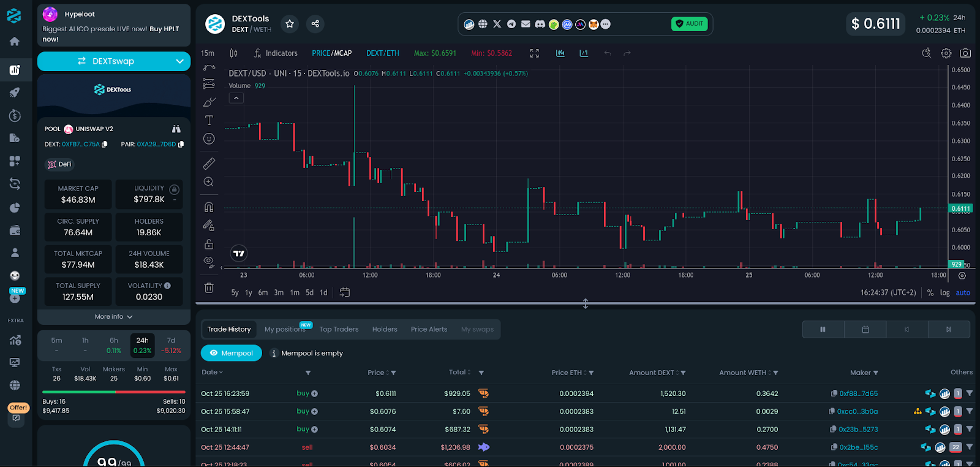The width and height of the screenshot is (980, 467).
Task: Share the DEXT pair page
Action: click(x=315, y=24)
